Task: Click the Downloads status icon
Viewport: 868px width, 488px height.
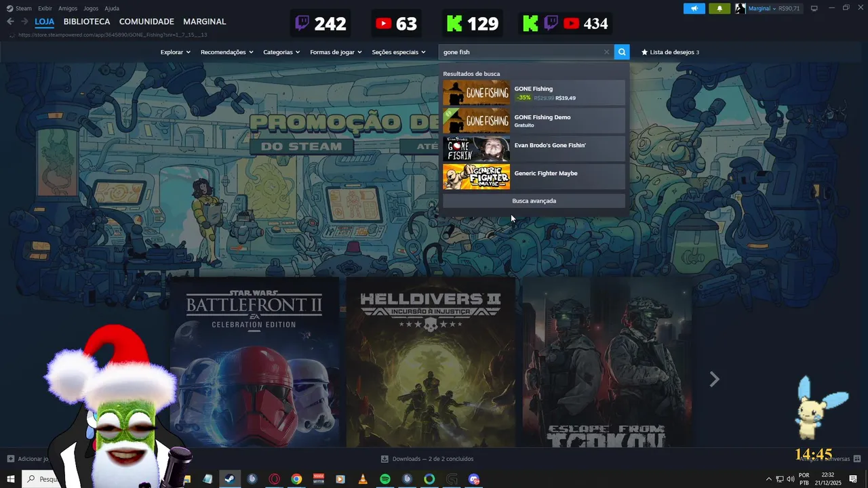Action: [384, 459]
